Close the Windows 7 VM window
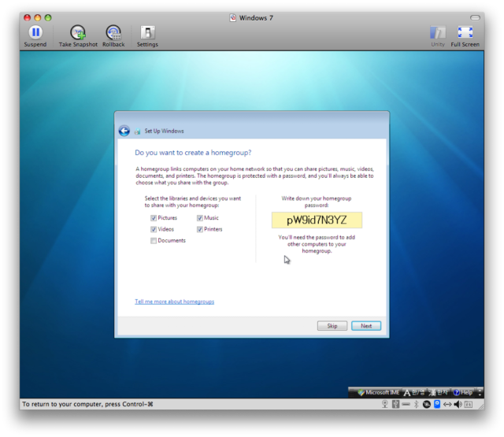 tap(28, 17)
